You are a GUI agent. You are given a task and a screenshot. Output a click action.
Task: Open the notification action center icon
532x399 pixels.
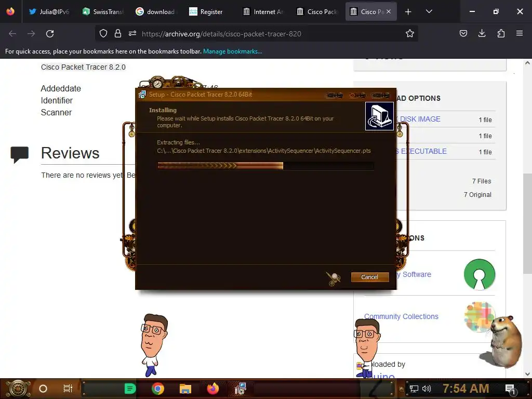[510, 389]
